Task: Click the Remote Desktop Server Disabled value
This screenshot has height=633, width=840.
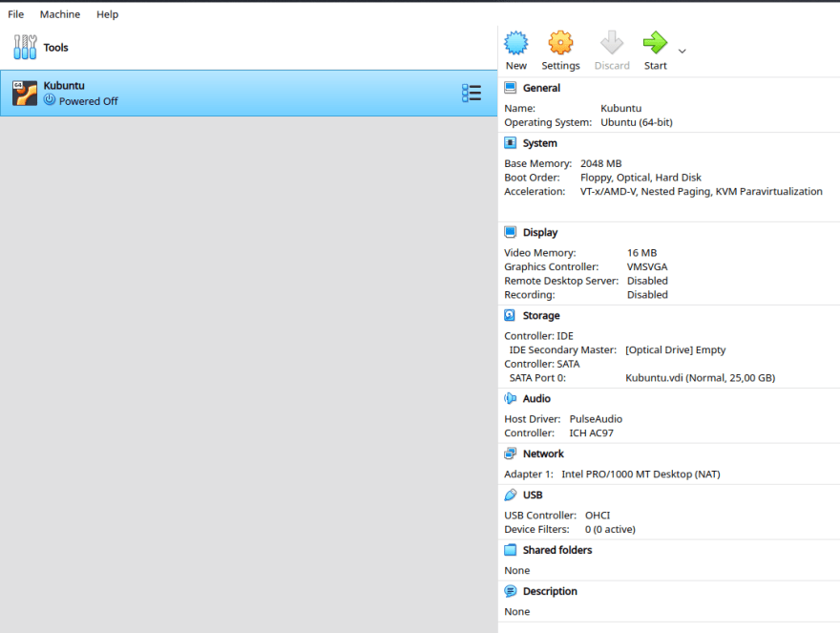Action: pos(647,281)
